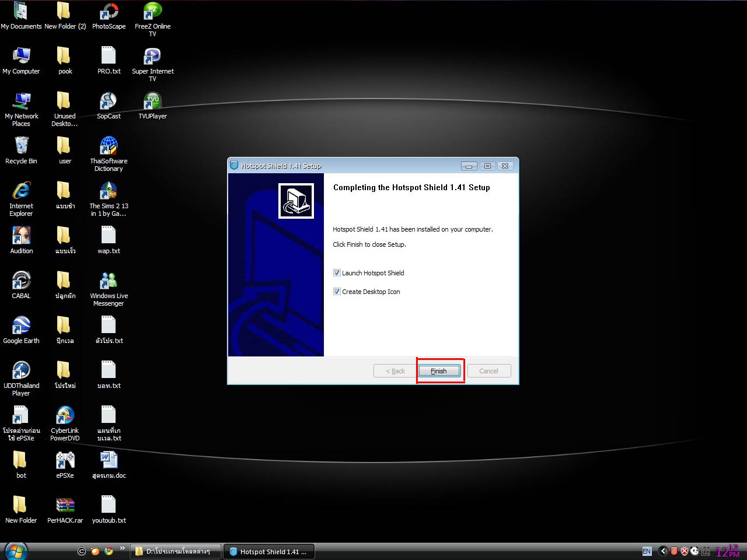Select the UDDThailand Player shortcut
Screen dimensions: 747x560
pos(21,379)
